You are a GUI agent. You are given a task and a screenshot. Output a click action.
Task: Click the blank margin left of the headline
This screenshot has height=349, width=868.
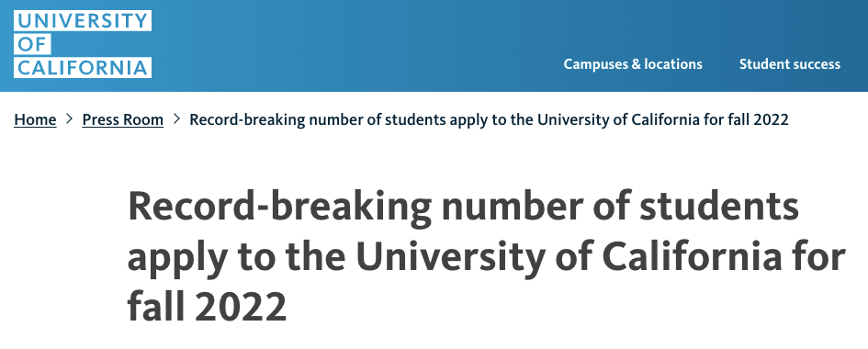pyautogui.click(x=62, y=254)
